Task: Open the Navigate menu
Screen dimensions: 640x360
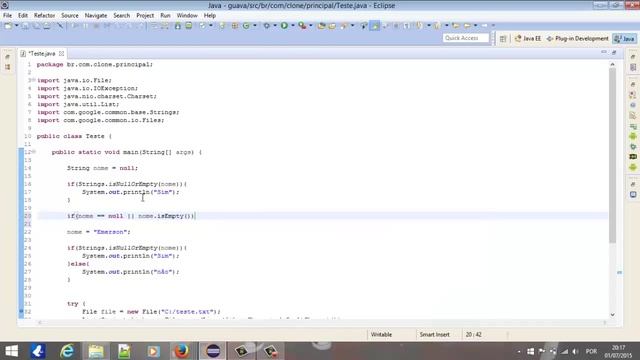Action: (96, 16)
